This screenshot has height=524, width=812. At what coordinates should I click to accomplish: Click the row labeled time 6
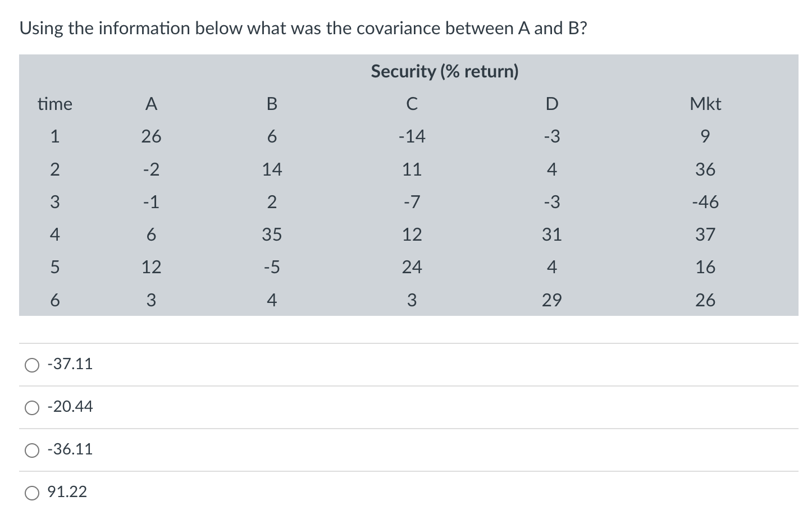[55, 301]
